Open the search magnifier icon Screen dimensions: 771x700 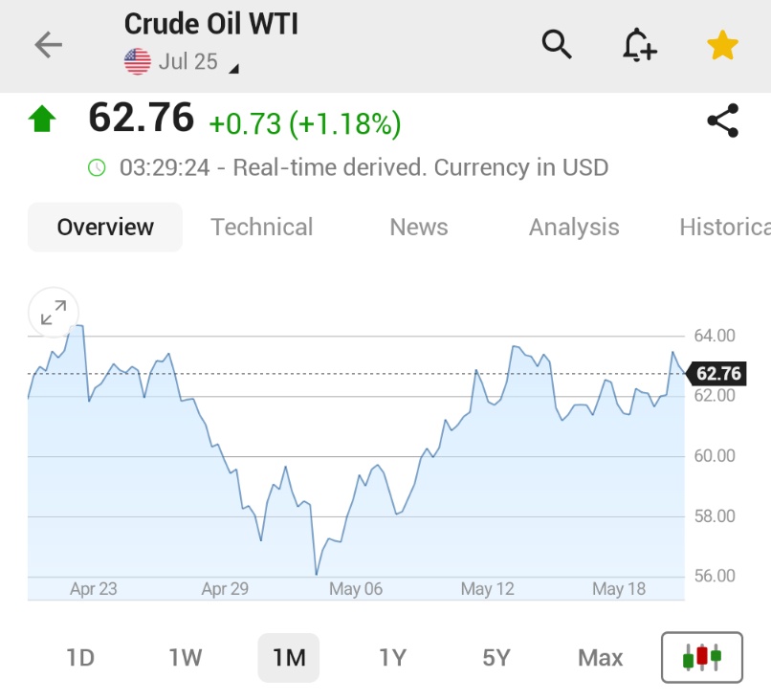tap(556, 44)
